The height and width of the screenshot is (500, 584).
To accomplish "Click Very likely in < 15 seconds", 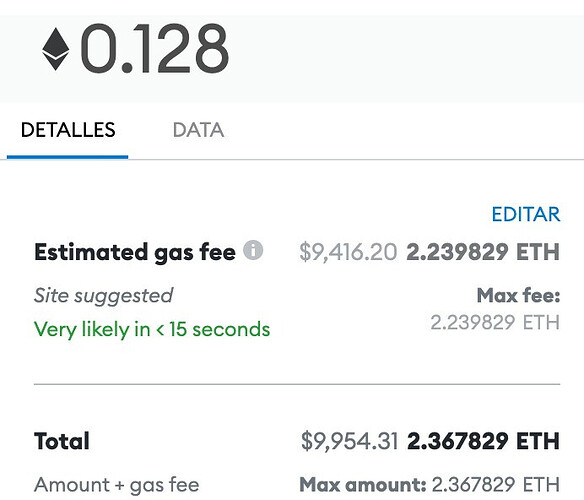I will click(152, 329).
